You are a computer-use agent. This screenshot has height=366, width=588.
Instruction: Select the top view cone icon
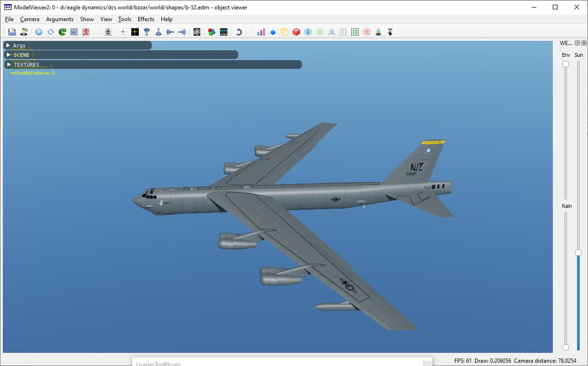coord(146,32)
